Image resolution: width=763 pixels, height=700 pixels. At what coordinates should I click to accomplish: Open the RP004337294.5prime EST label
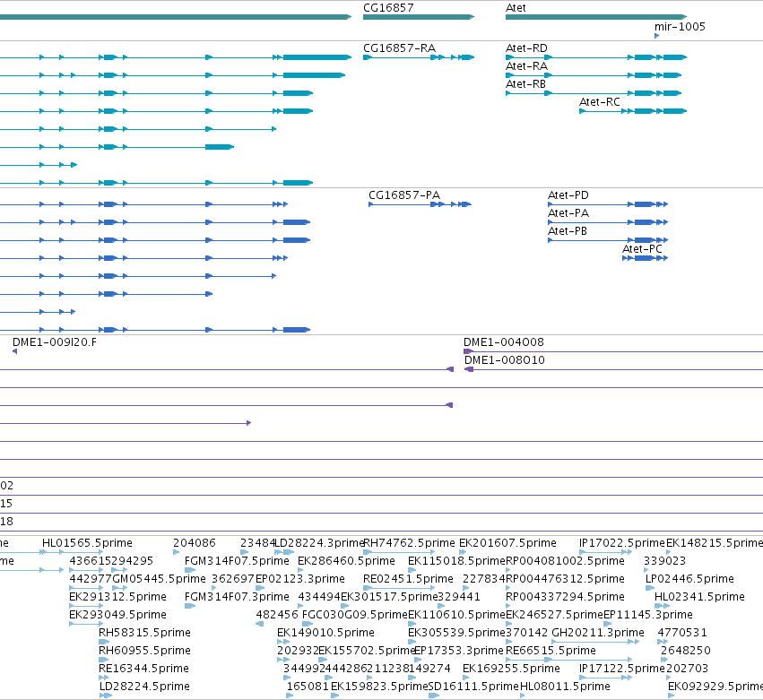coord(565,597)
